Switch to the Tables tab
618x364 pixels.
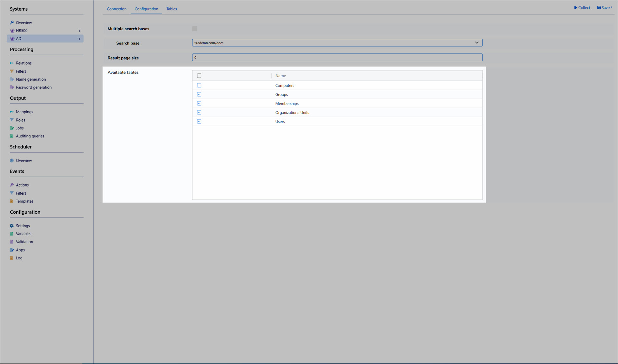(x=172, y=9)
